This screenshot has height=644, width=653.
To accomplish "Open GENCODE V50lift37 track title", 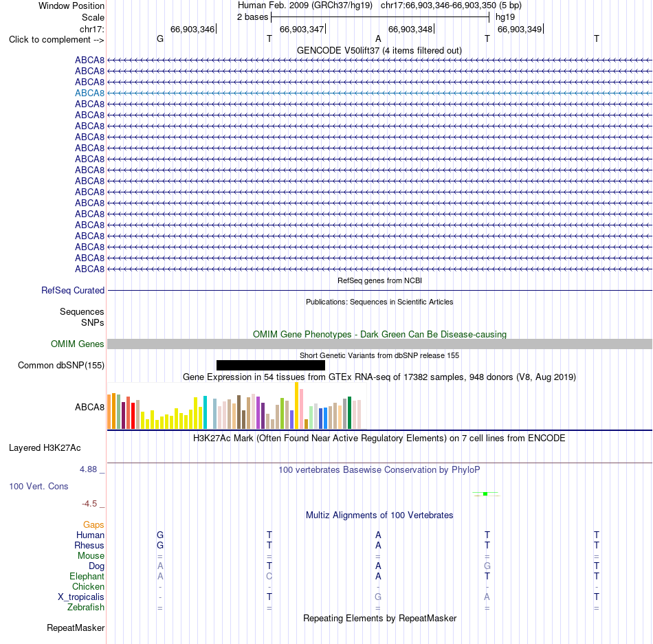I will pos(379,50).
